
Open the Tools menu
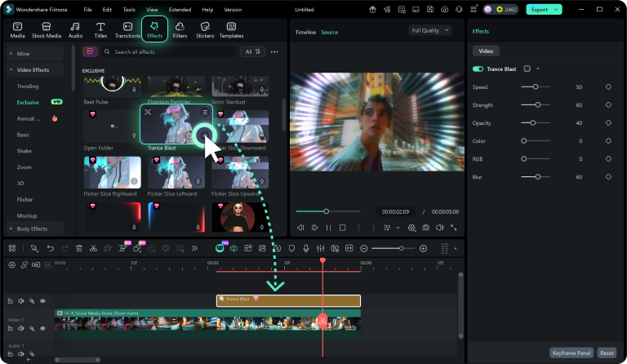(129, 10)
